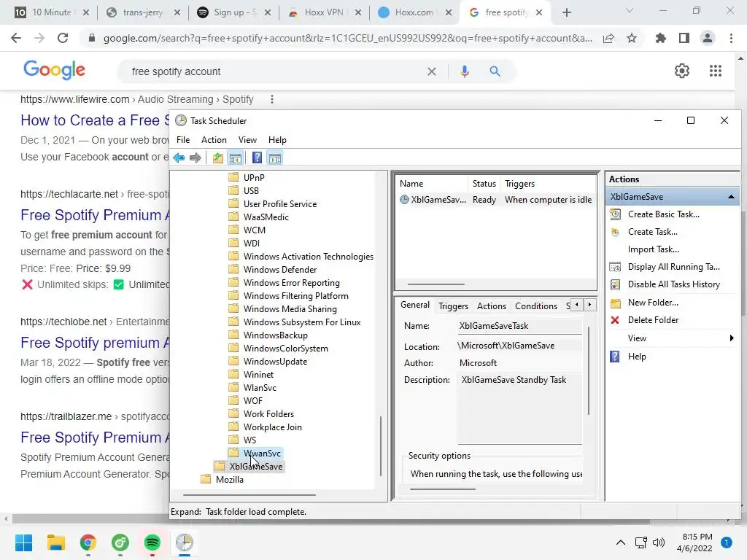Click the Google search input field

(x=276, y=71)
